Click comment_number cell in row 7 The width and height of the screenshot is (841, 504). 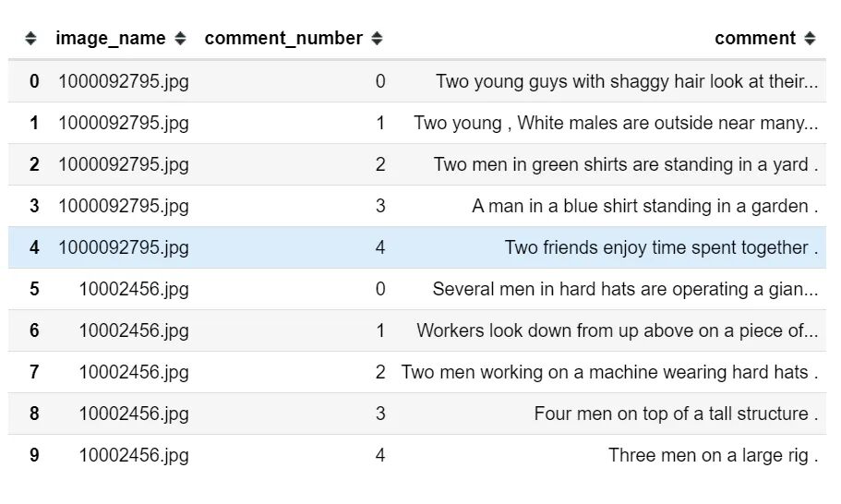tap(380, 372)
